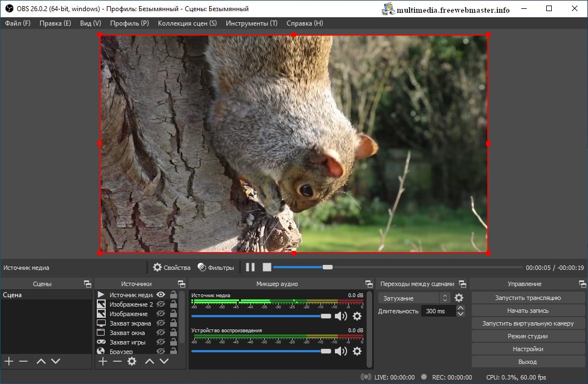The height and width of the screenshot is (384, 588).
Task: Remove the selected scene with minus icon
Action: 23,361
